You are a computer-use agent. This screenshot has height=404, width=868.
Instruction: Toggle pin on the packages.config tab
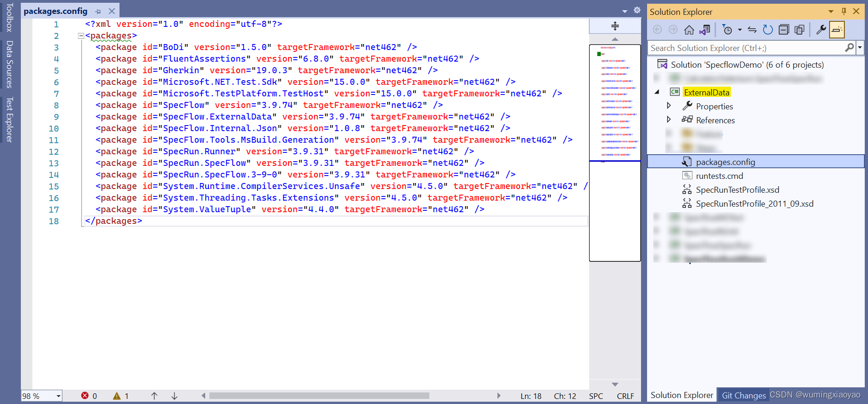coord(98,11)
